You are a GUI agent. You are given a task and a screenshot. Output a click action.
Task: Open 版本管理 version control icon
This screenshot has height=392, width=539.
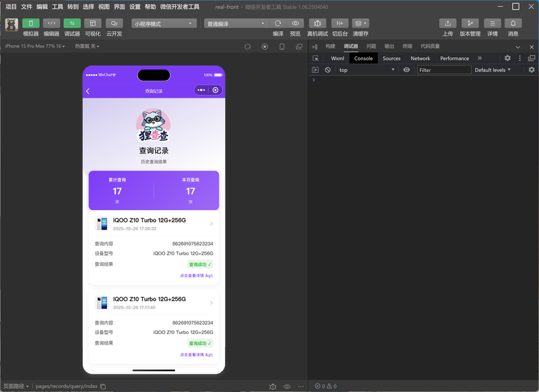click(x=470, y=23)
